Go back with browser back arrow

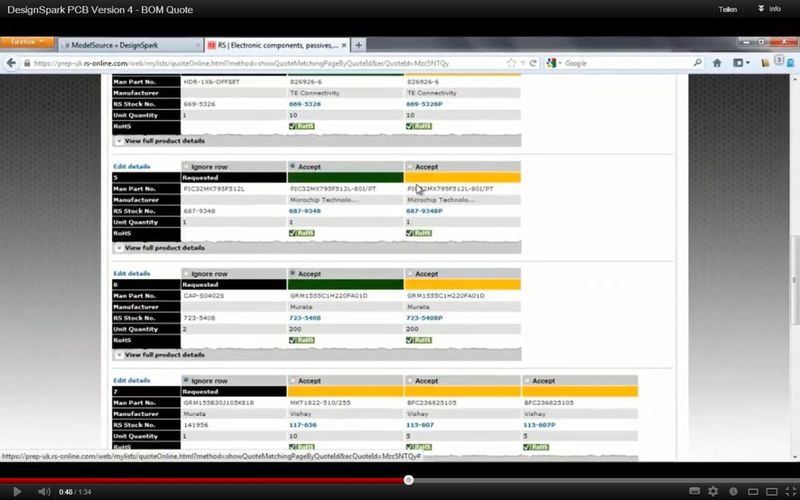point(11,63)
